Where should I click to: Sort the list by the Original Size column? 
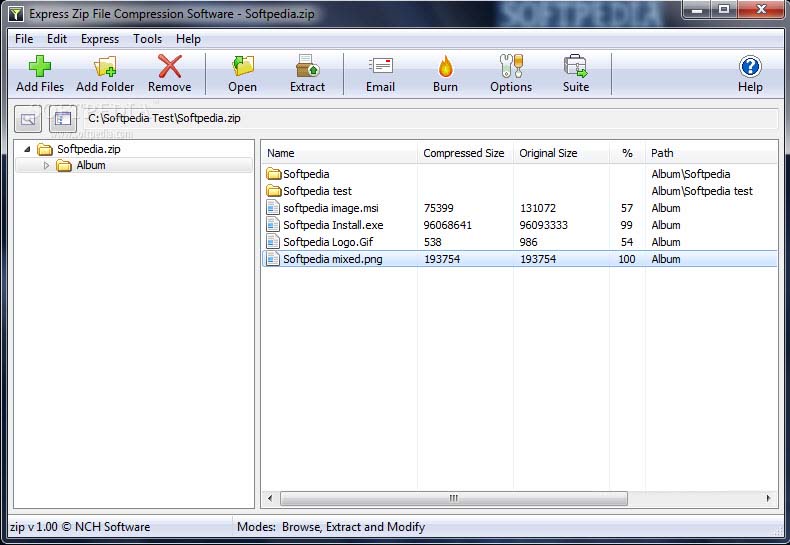548,153
